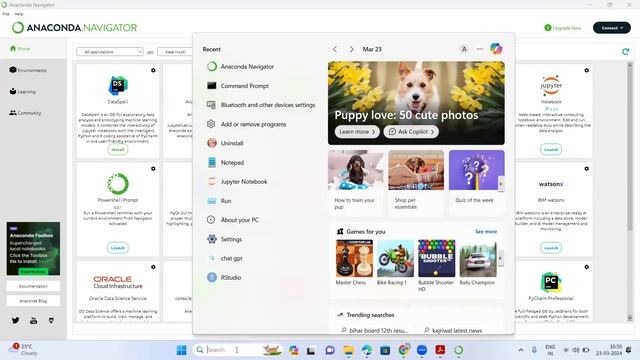Click See more in Games for you
The image size is (640, 360).
(486, 231)
